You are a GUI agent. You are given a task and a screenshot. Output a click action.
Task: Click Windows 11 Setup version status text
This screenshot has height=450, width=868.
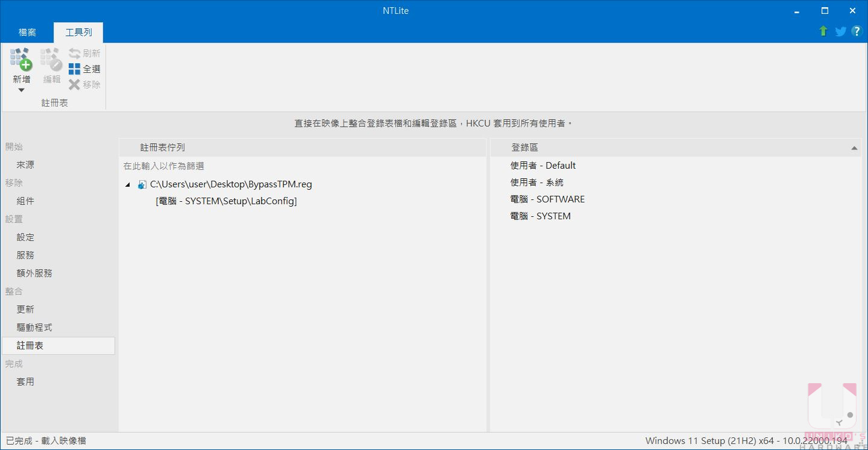(746, 441)
